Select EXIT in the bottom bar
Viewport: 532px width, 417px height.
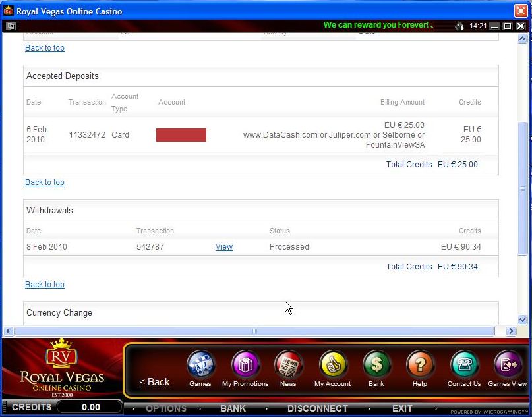tap(402, 408)
